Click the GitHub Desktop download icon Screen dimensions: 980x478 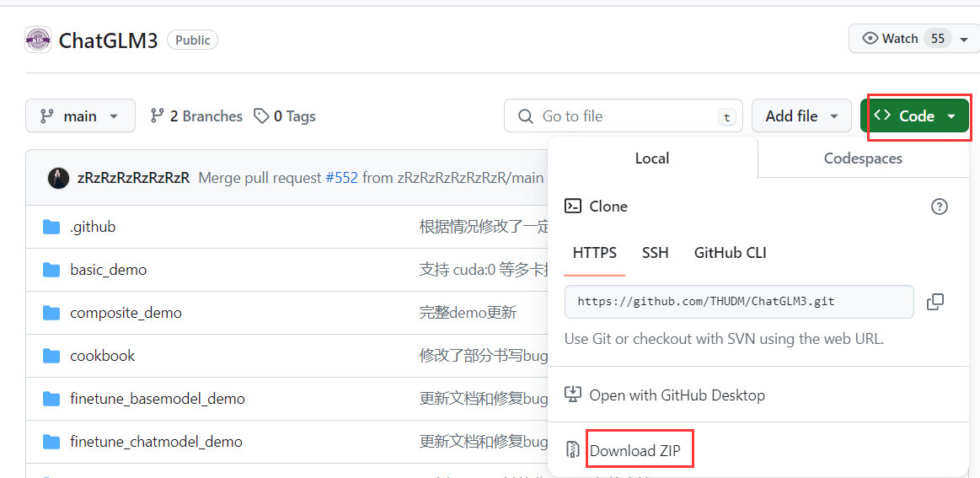click(x=572, y=395)
